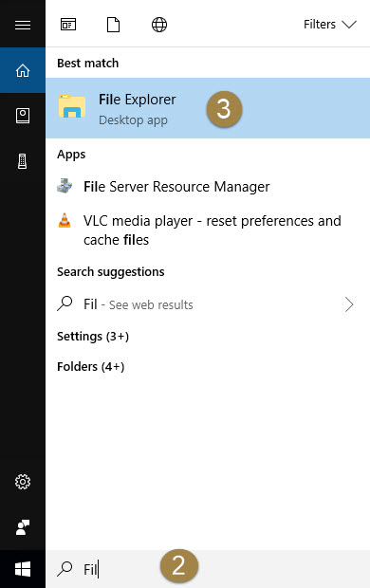Select the Home icon in sidebar
This screenshot has width=370, height=588.
(23, 70)
